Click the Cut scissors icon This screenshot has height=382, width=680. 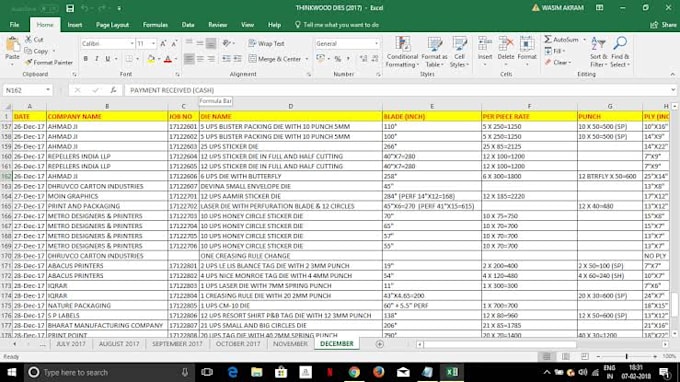click(28, 39)
